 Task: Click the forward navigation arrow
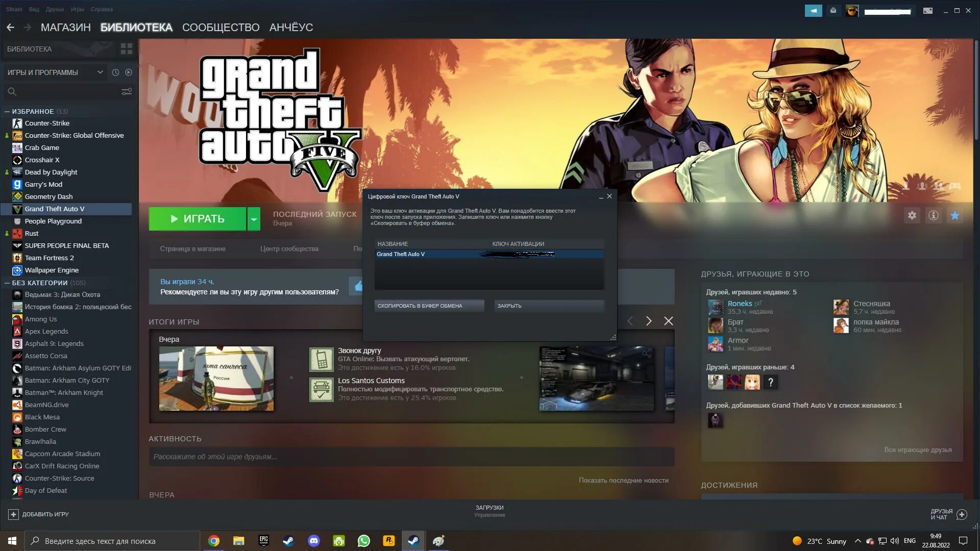pyautogui.click(x=28, y=28)
